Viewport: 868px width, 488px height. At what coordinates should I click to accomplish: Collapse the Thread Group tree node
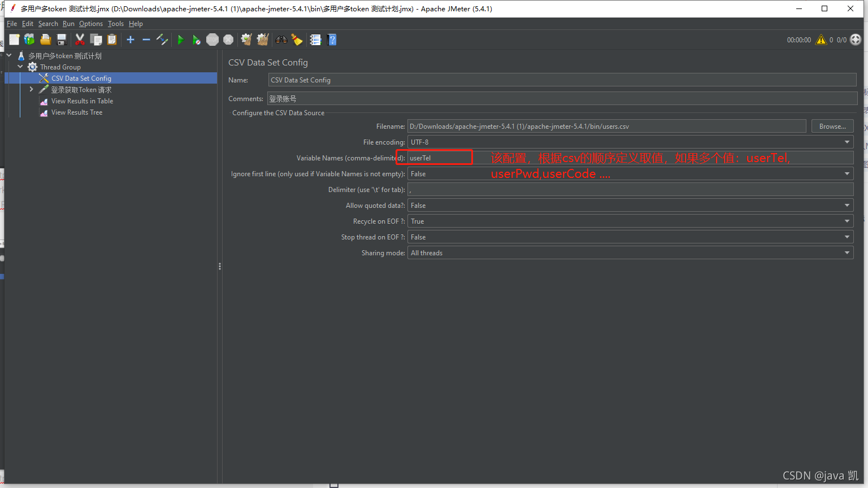pos(20,67)
